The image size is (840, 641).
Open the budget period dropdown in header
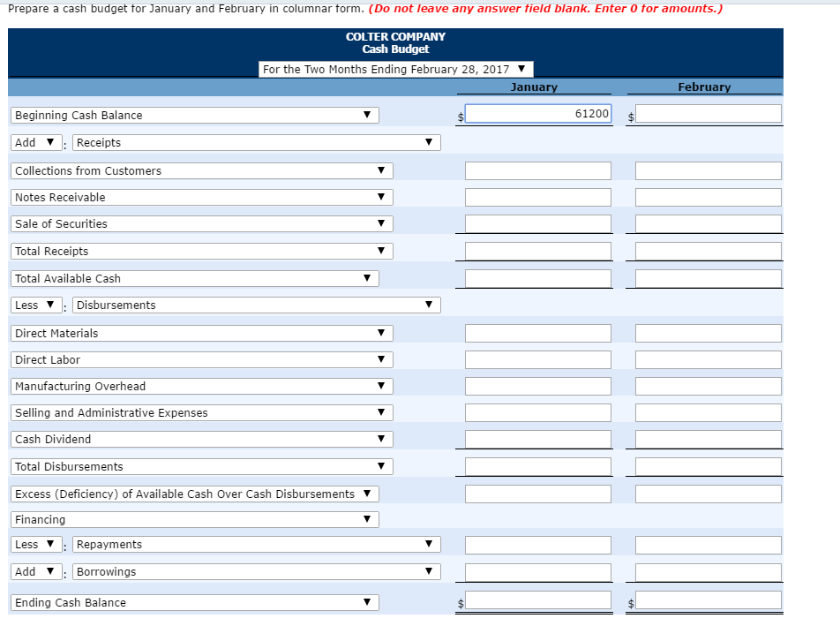[x=395, y=69]
